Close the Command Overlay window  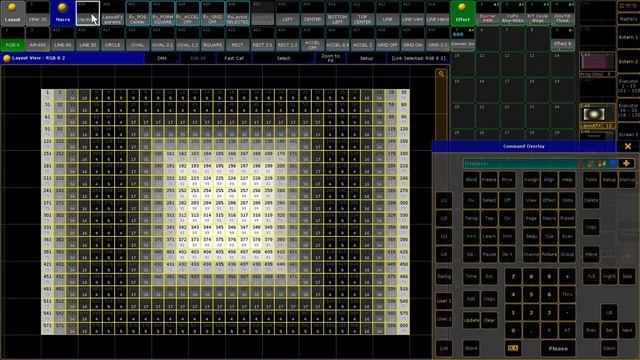(x=628, y=146)
